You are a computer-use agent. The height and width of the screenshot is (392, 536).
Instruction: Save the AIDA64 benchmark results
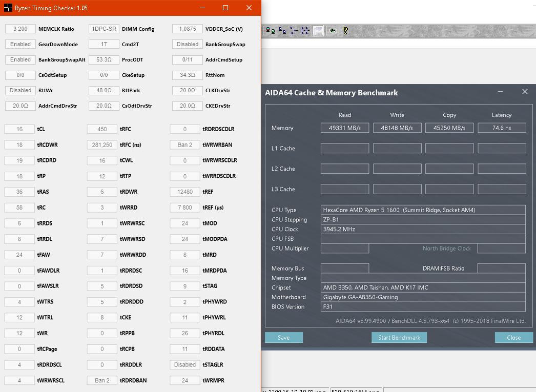pos(284,337)
